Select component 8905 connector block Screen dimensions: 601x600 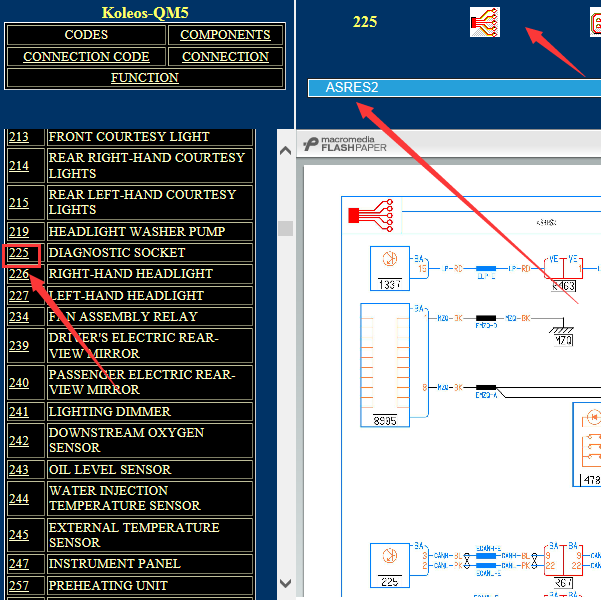[385, 365]
